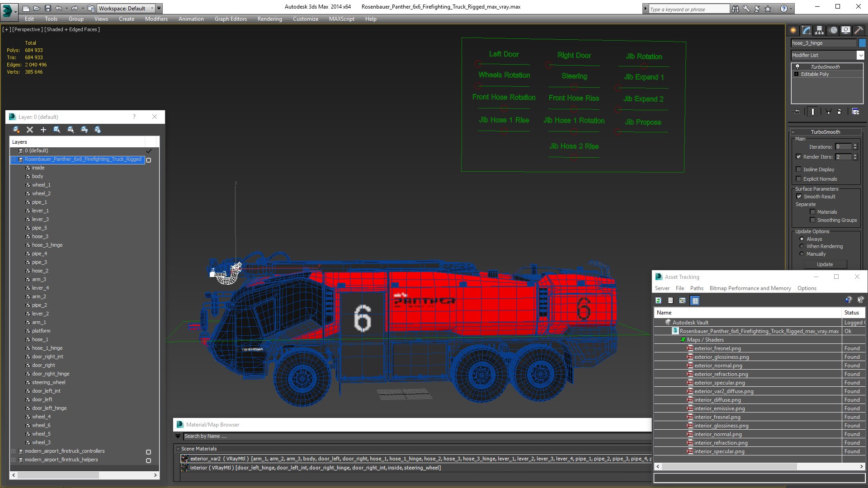Click Delete layer X icon

[x=30, y=130]
